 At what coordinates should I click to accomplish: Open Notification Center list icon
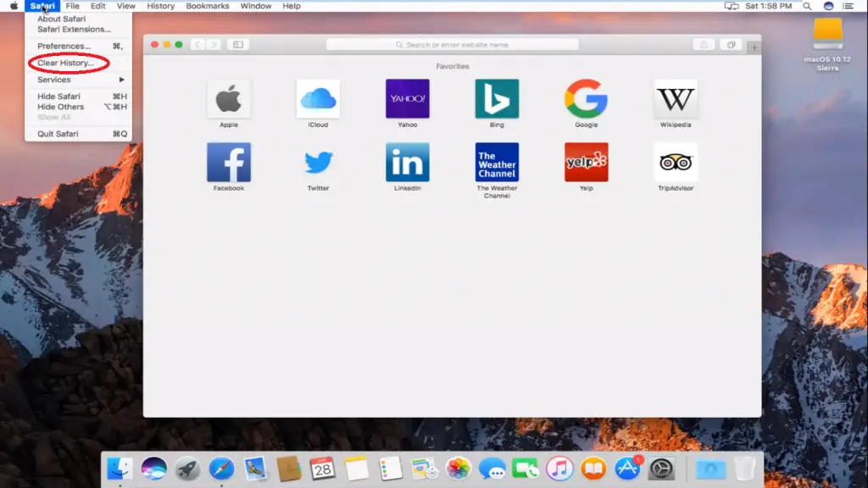tap(848, 6)
